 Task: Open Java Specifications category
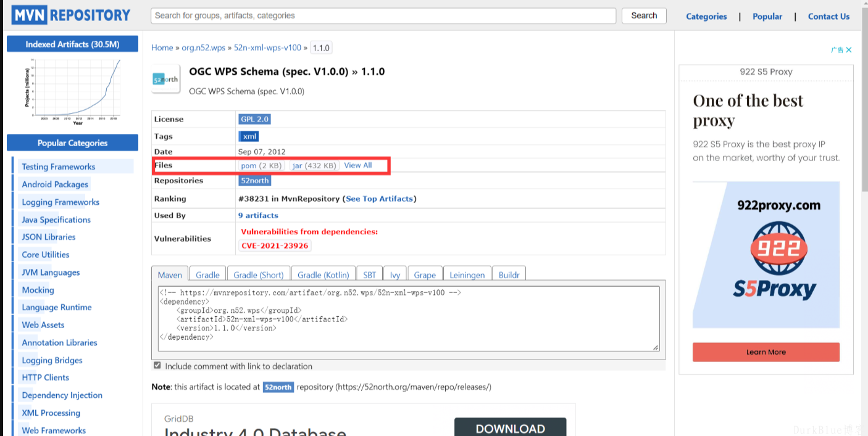[x=56, y=220]
